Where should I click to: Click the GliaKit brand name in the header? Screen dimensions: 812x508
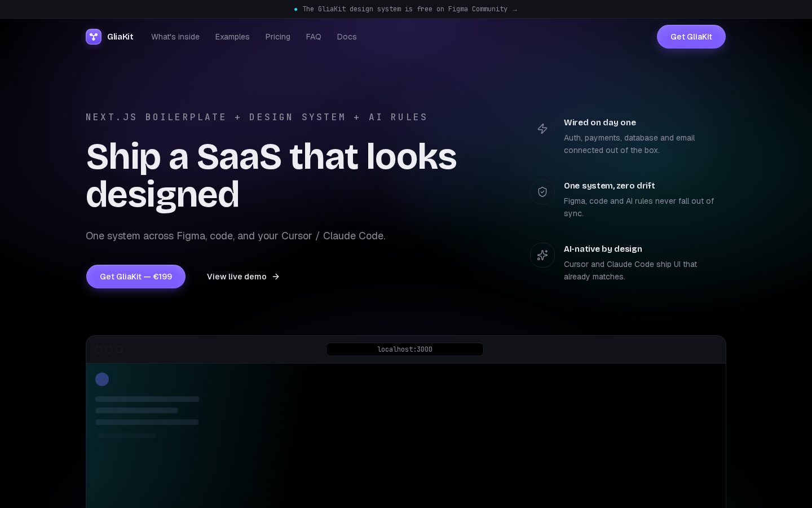click(x=120, y=37)
